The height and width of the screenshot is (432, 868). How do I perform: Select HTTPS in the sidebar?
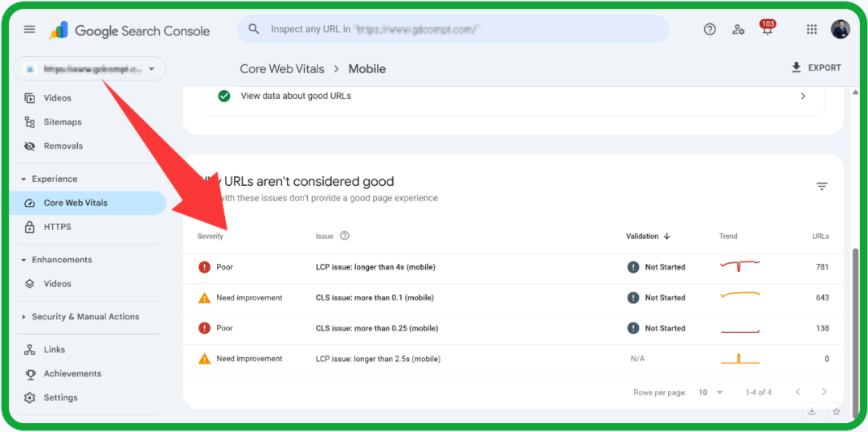57,227
